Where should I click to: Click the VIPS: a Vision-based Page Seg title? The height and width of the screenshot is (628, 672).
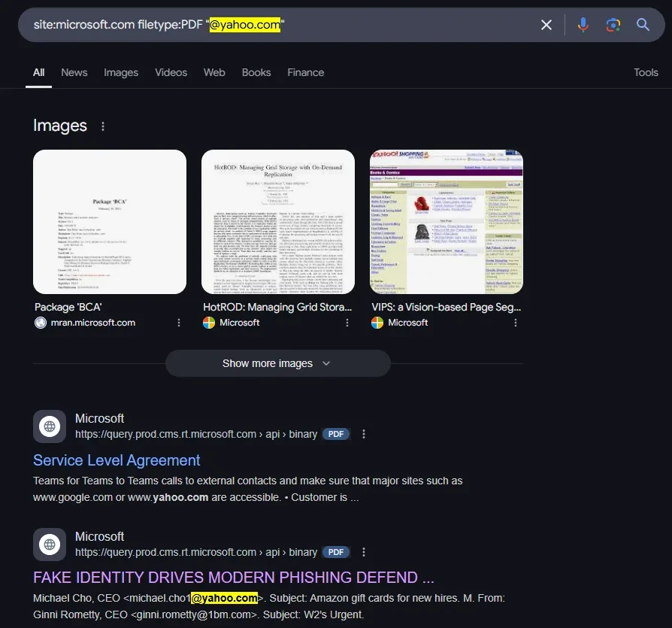[x=446, y=307]
